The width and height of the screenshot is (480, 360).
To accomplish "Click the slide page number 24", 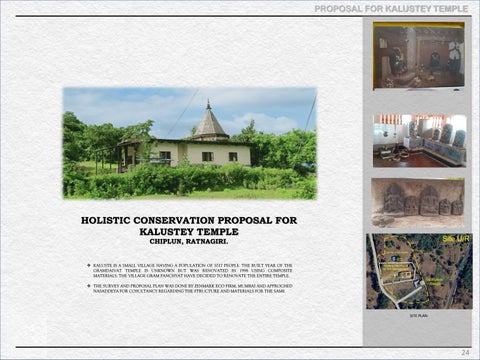I will 465,353.
